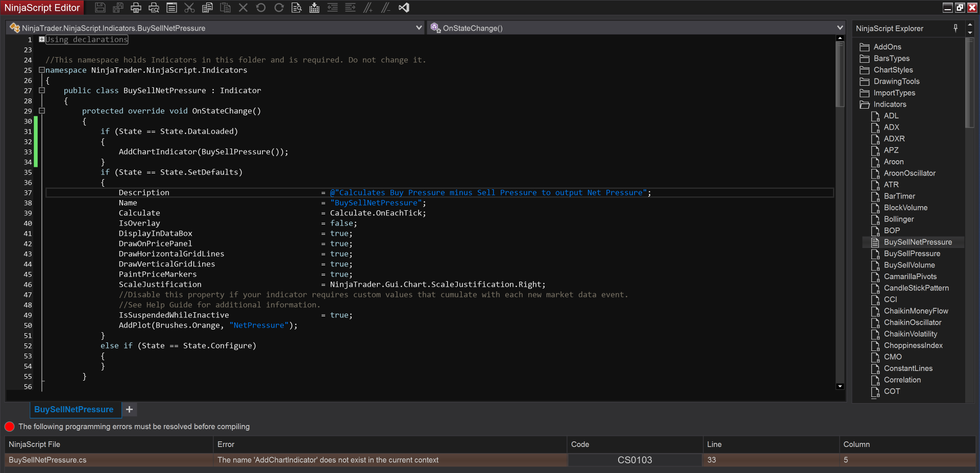Click the Increase indent toolbar icon

(x=350, y=8)
